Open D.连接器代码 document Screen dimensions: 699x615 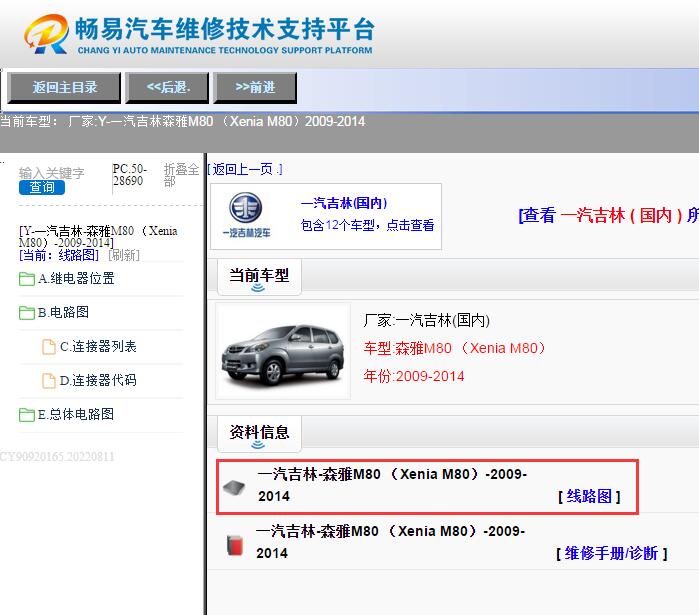[98, 380]
